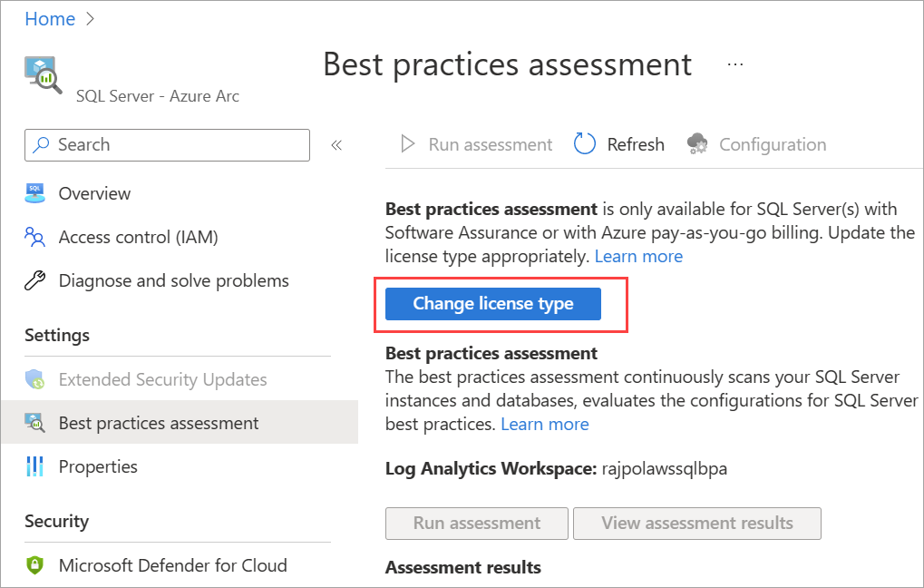The width and height of the screenshot is (924, 588).
Task: Collapse the sidebar with the double chevron
Action: click(336, 143)
